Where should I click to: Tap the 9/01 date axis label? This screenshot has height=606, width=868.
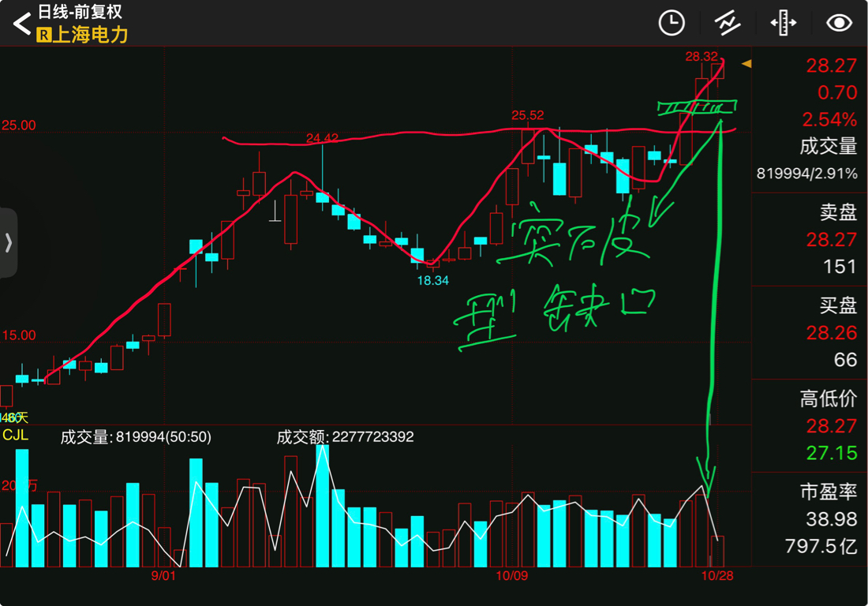(x=163, y=575)
